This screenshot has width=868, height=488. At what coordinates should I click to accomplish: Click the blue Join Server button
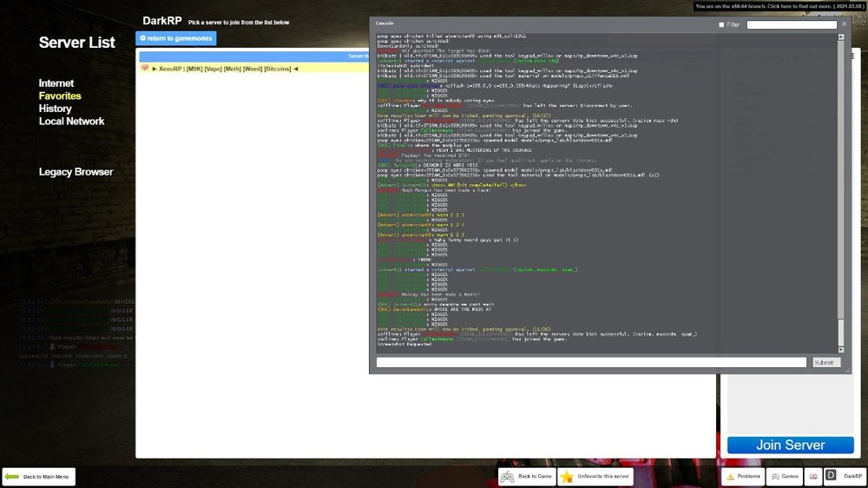790,445
